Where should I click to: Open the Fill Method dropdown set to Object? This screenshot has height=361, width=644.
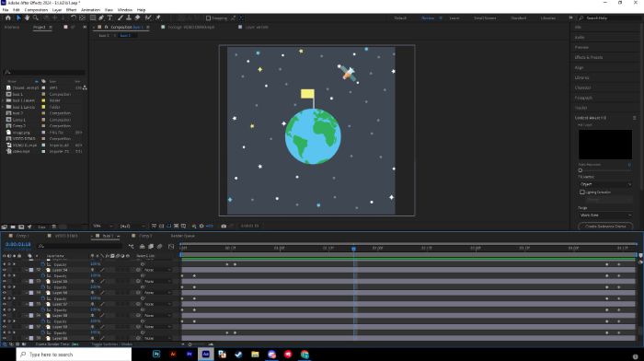pyautogui.click(x=605, y=184)
